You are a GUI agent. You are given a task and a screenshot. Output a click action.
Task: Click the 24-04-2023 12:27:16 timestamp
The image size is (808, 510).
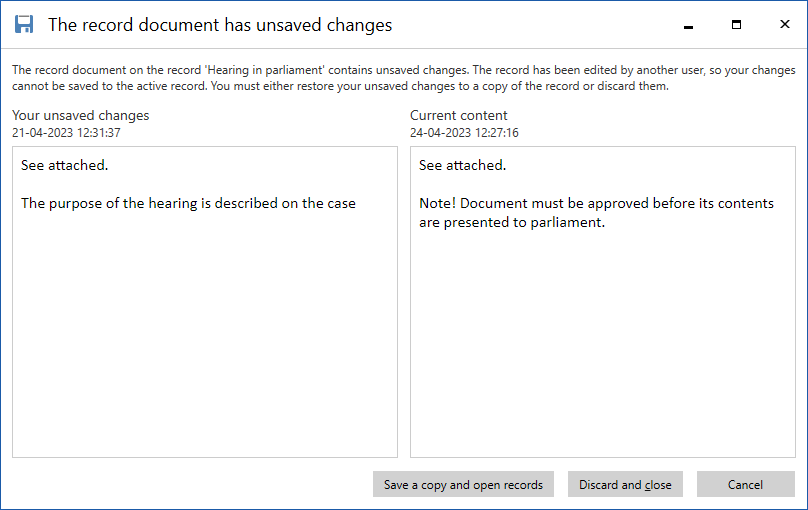[464, 133]
